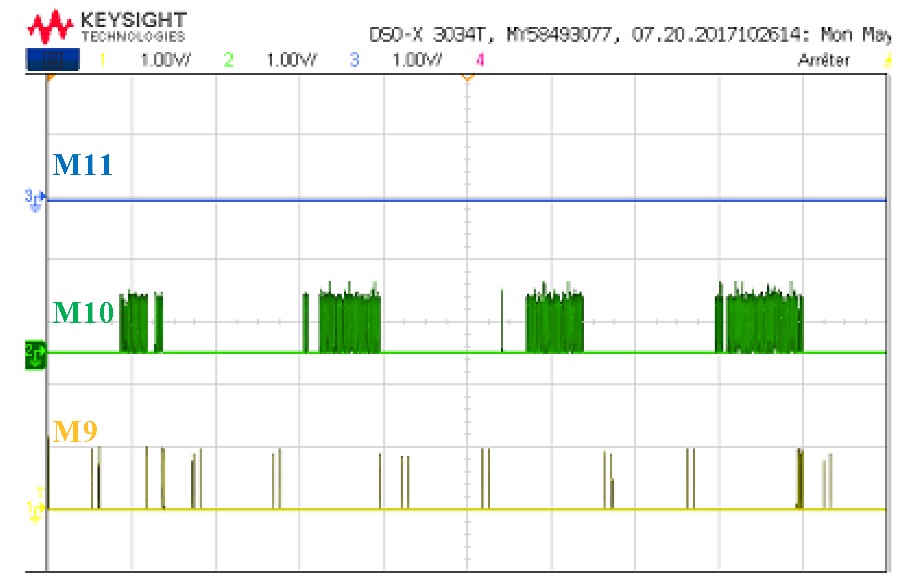Toggle channel 1 using yellow number label
The height and width of the screenshot is (588, 909).
coord(102,60)
